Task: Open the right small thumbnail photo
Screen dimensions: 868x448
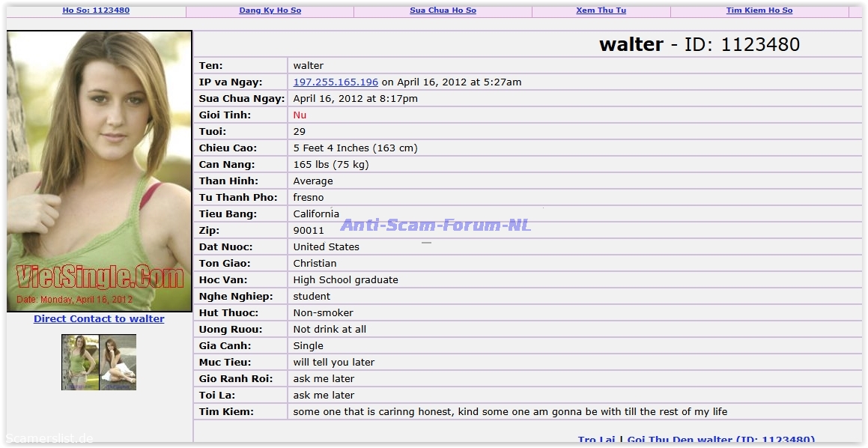Action: [x=118, y=362]
